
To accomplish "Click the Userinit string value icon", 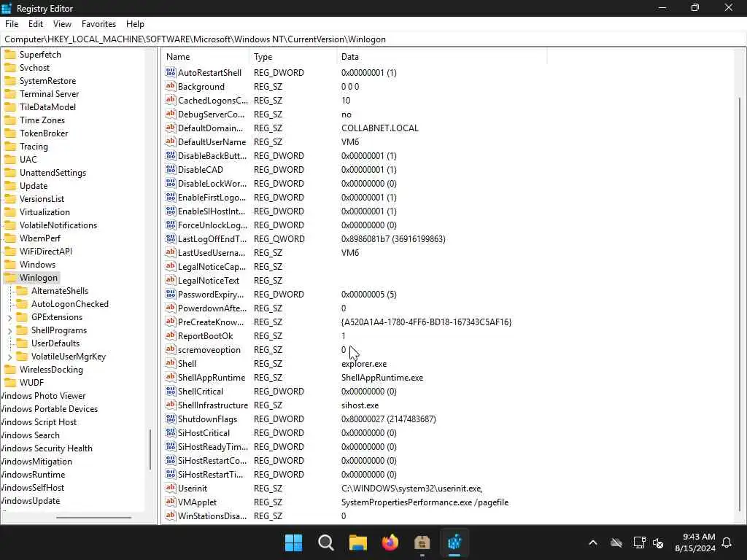I will tap(171, 488).
